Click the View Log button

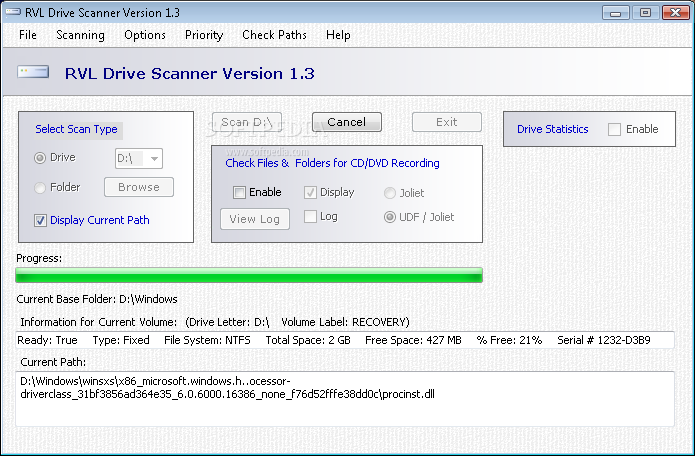coord(255,219)
